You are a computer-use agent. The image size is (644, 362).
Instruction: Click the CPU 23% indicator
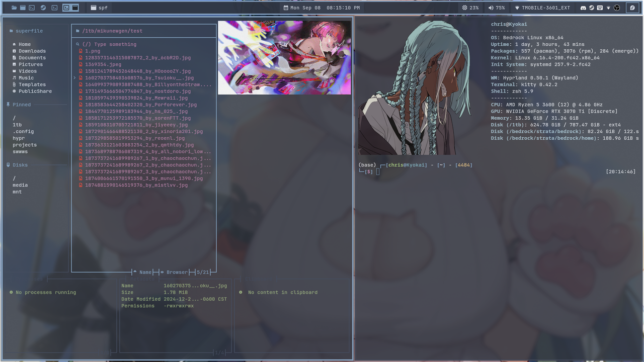point(471,8)
